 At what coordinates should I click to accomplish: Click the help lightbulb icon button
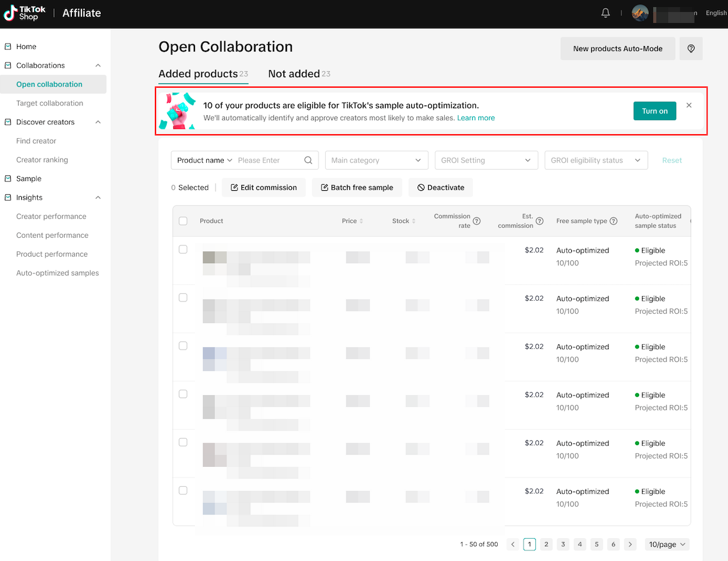[x=691, y=49]
